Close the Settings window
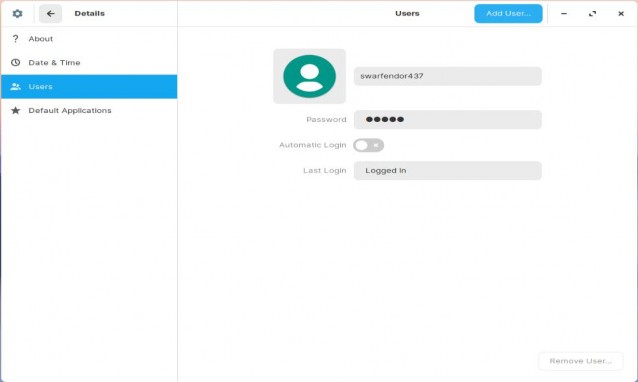This screenshot has height=382, width=638. [x=621, y=13]
